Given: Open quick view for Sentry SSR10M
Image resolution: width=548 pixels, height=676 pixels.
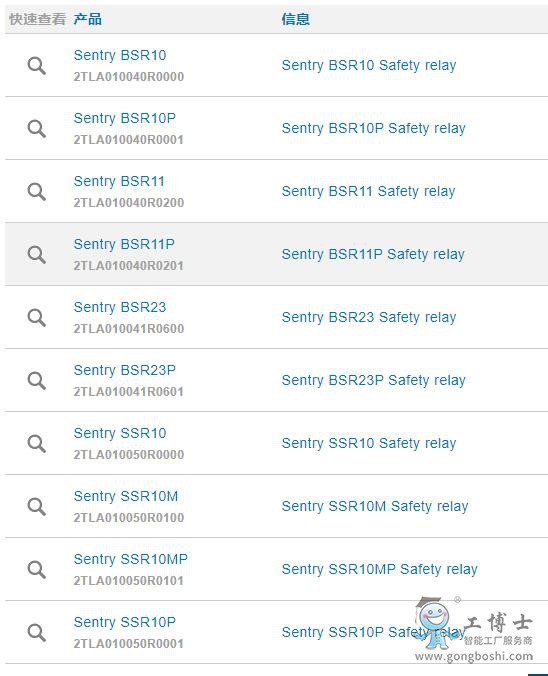Looking at the screenshot, I should pos(37,506).
